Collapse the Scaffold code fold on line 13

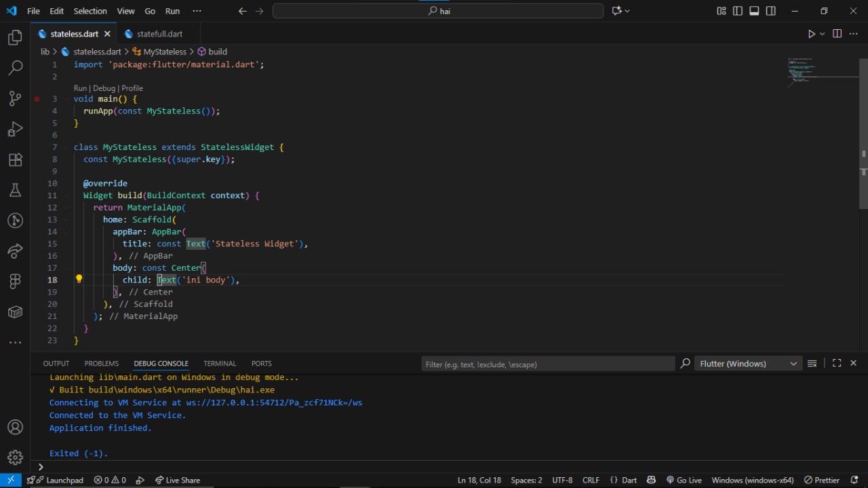[x=66, y=220]
